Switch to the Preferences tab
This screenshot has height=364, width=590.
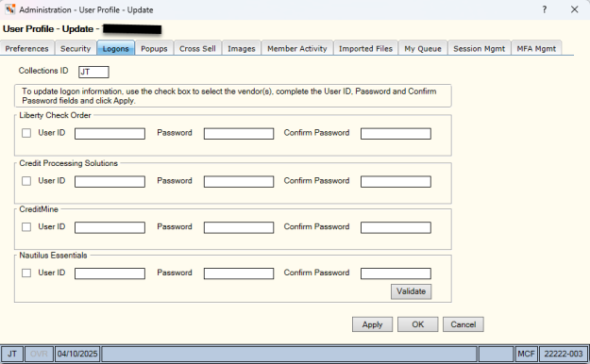click(27, 48)
